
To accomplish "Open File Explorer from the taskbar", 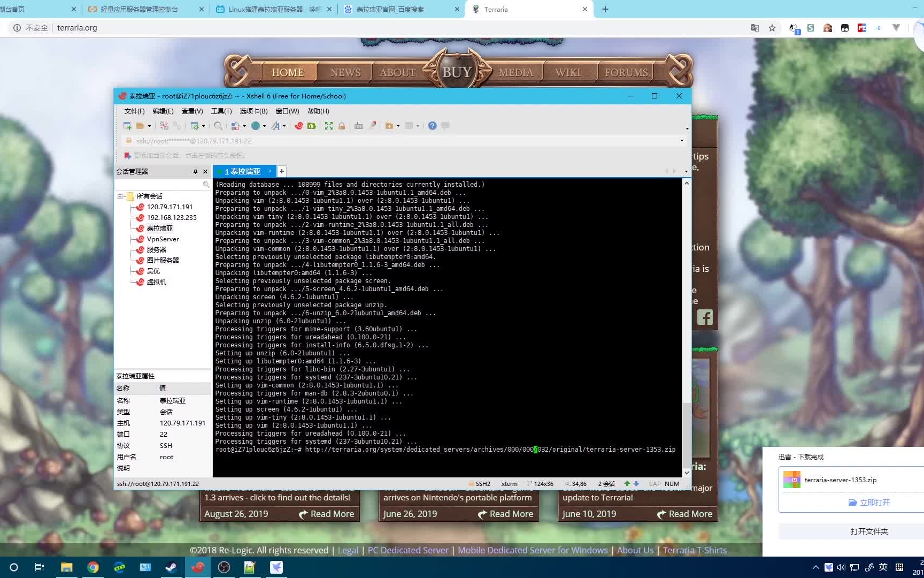I will 67,567.
